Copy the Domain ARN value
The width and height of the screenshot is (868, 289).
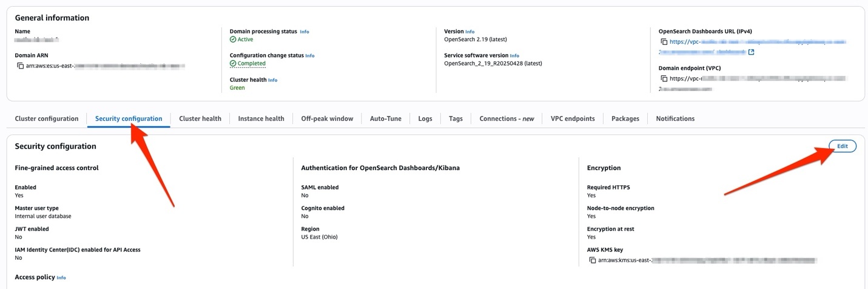21,66
